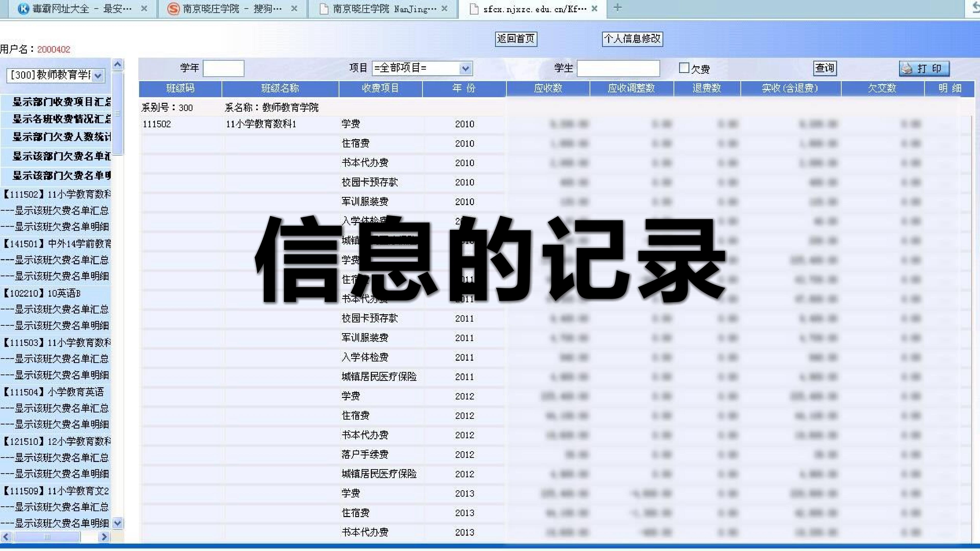Open 欠费名单汇总 under 【111502】
This screenshot has height=551, width=980.
click(55, 211)
